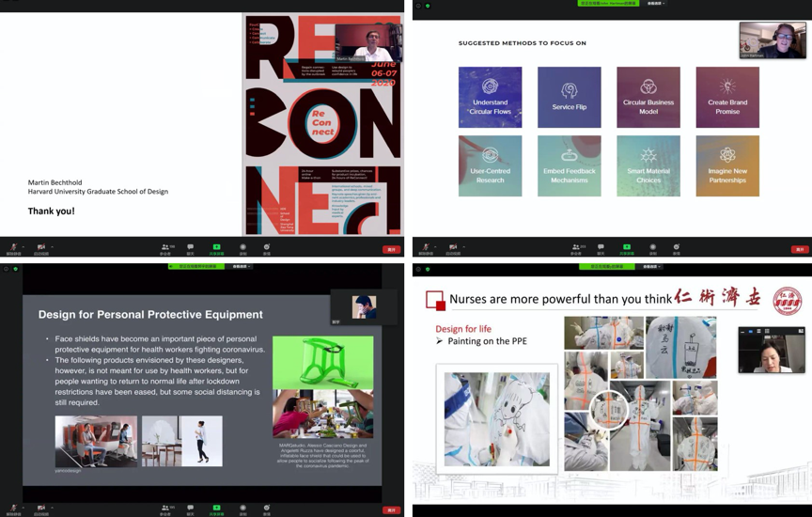Image resolution: width=812 pixels, height=517 pixels.
Task: Select speaker video thumbnail in Nurses window
Action: pyautogui.click(x=772, y=350)
